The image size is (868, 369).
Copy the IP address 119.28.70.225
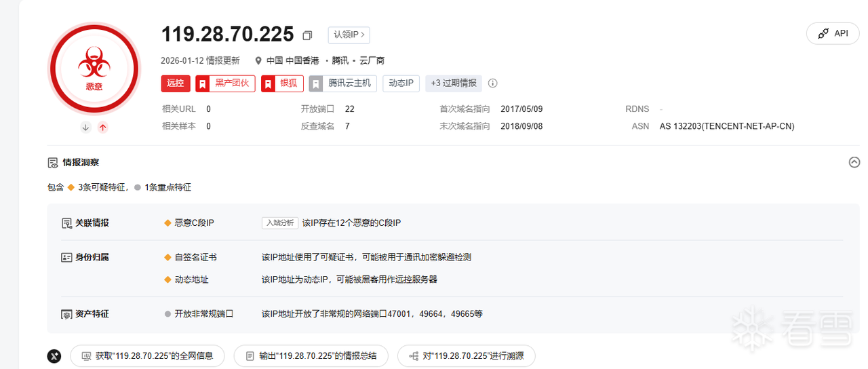[307, 35]
